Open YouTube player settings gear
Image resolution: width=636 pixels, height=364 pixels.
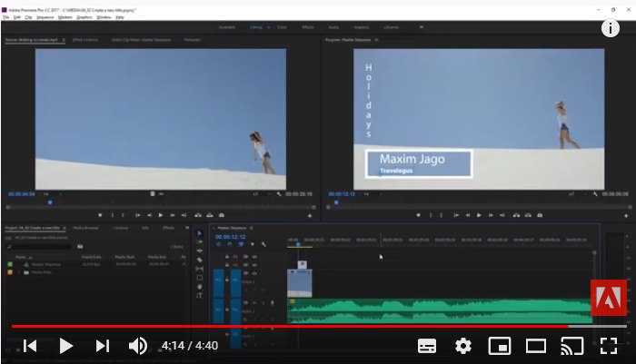463,346
